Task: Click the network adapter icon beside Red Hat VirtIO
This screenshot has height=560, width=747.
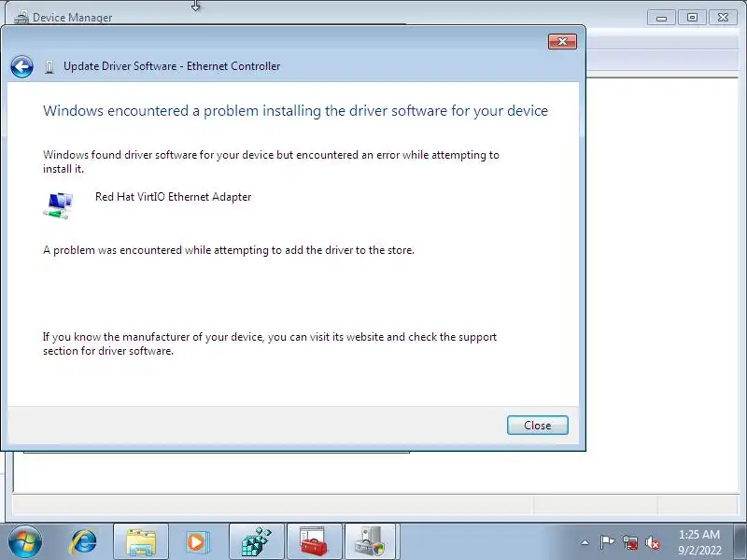Action: click(58, 205)
